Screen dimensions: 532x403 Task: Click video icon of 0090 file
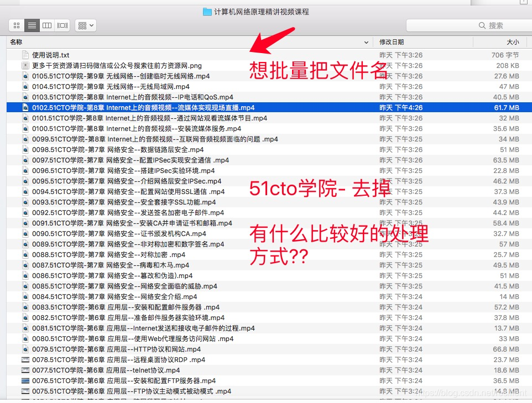25,234
